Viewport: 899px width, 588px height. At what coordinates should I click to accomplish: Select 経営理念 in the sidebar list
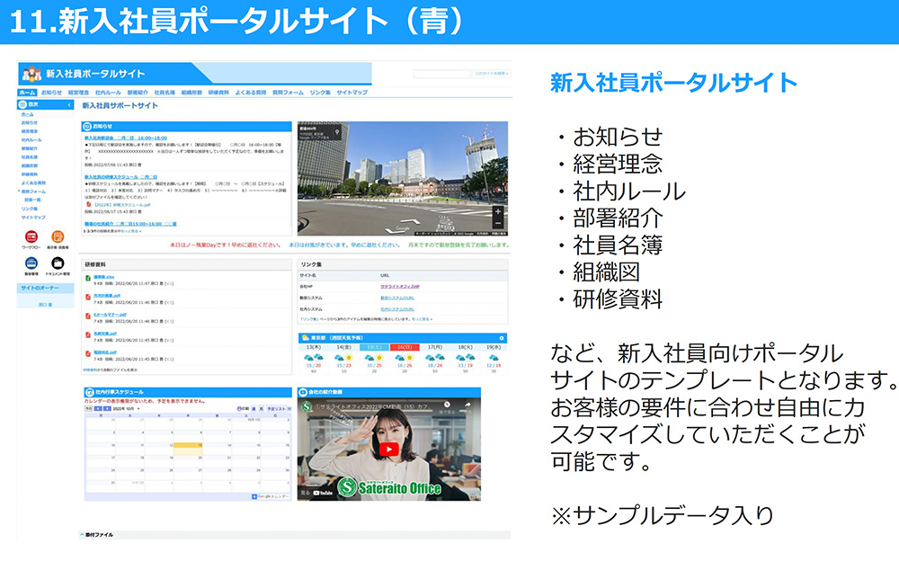click(x=30, y=131)
